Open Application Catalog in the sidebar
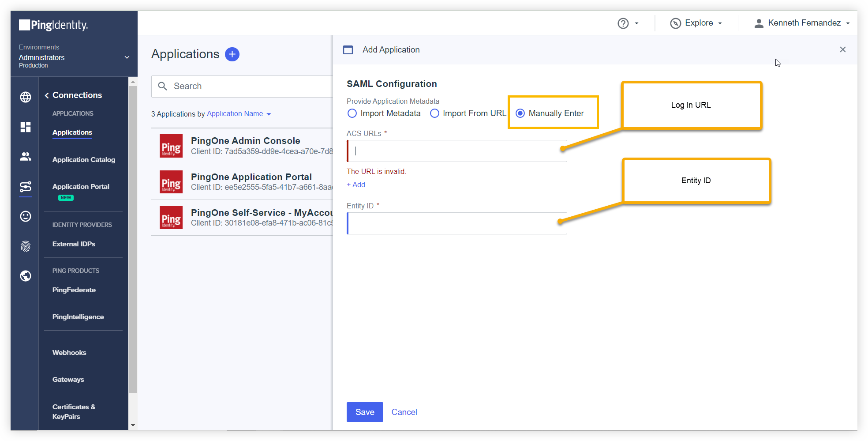Image resolution: width=868 pixels, height=441 pixels. pyautogui.click(x=84, y=160)
